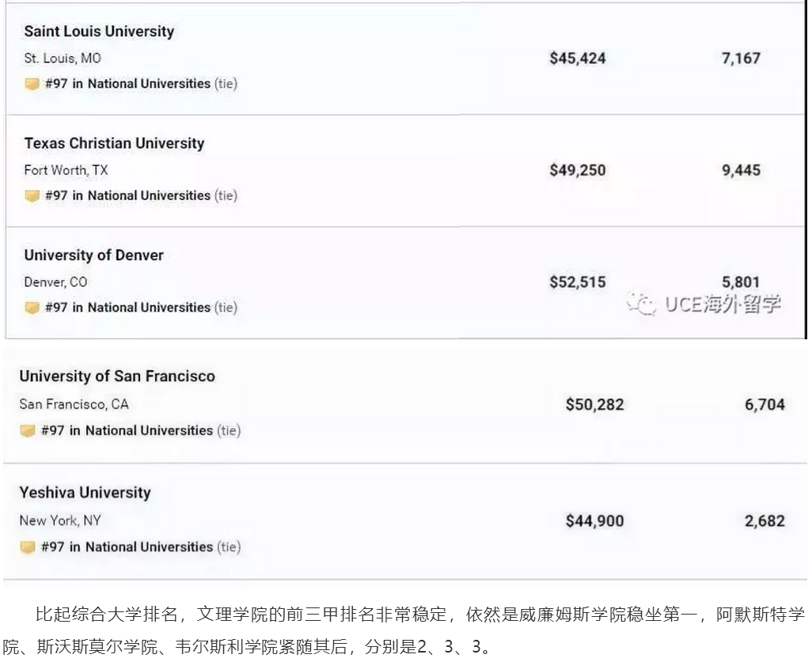Click the WeChat logo in the watermark

point(642,305)
